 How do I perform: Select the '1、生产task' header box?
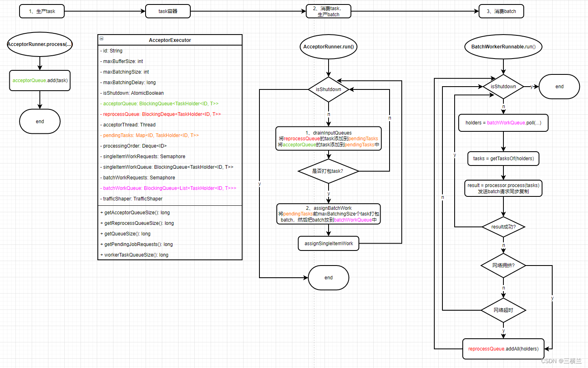pos(42,11)
